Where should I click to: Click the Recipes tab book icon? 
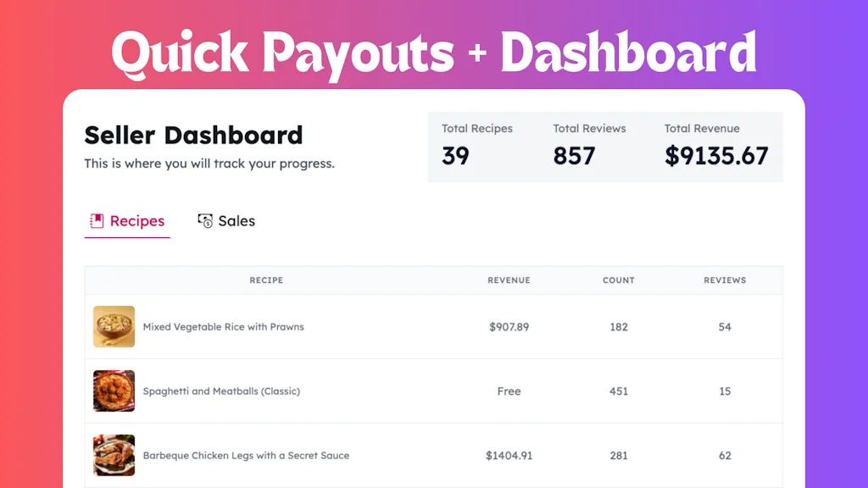(x=97, y=221)
